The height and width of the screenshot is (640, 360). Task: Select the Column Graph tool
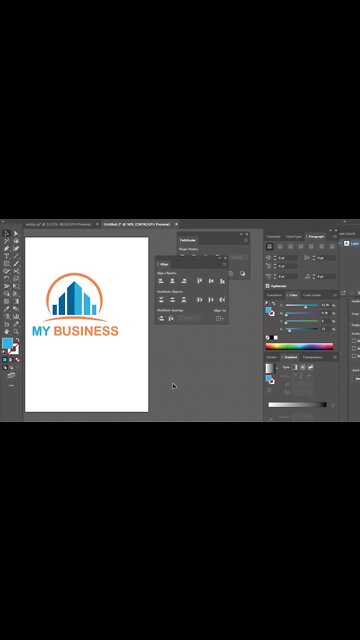16,316
